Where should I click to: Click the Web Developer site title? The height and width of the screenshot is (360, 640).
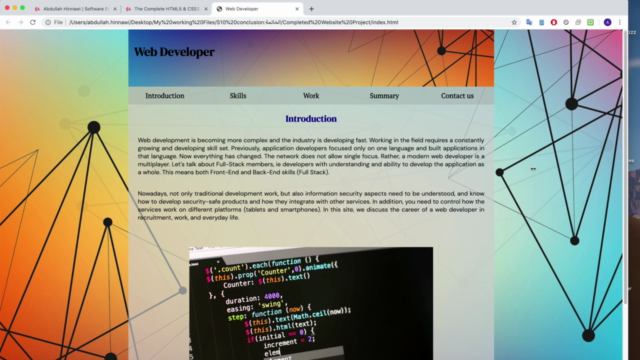(174, 52)
